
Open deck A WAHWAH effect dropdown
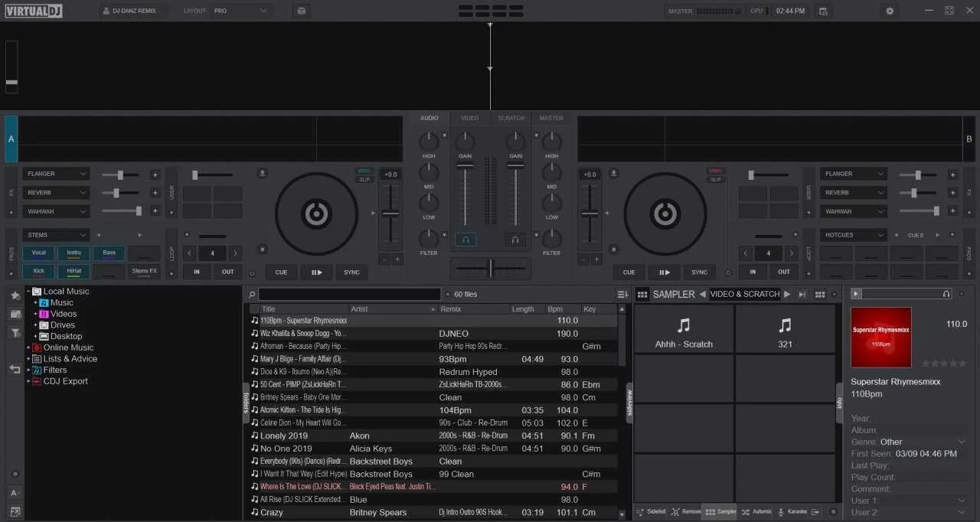click(x=56, y=211)
